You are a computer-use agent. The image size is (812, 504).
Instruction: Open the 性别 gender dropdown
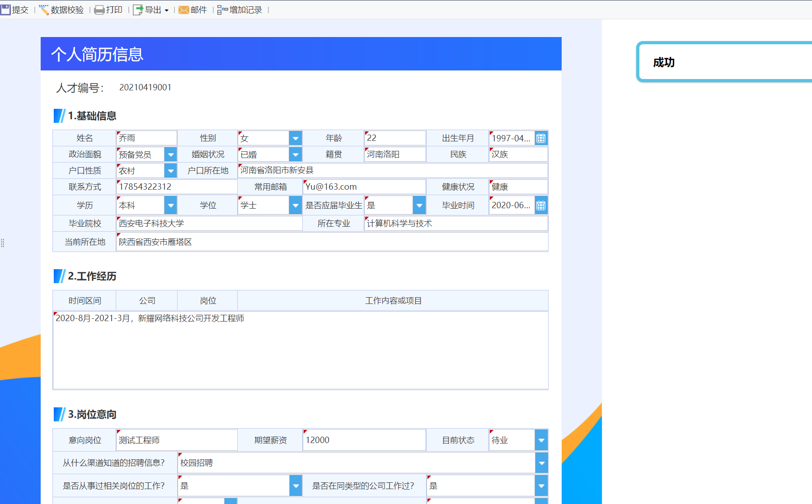(x=295, y=138)
